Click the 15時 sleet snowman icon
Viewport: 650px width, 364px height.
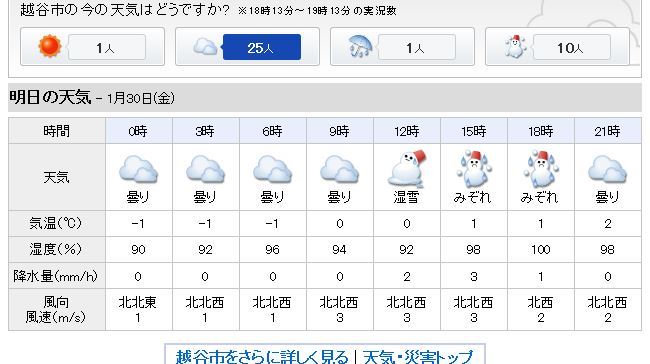coord(474,169)
